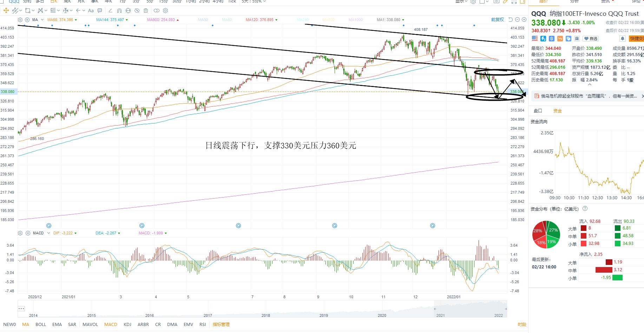Add QQQ to 自选 watchlist

pos(591,39)
